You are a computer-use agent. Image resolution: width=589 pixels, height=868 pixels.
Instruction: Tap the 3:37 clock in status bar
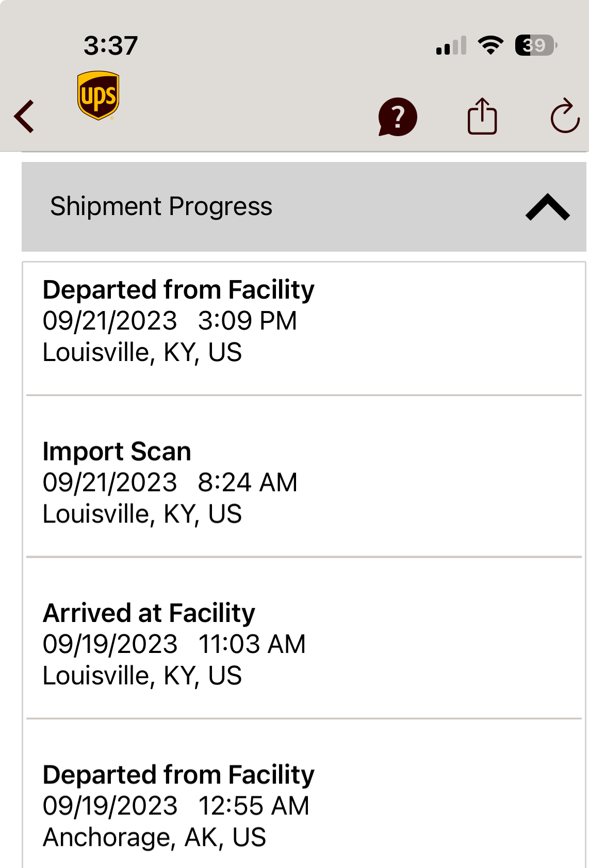pos(110,45)
